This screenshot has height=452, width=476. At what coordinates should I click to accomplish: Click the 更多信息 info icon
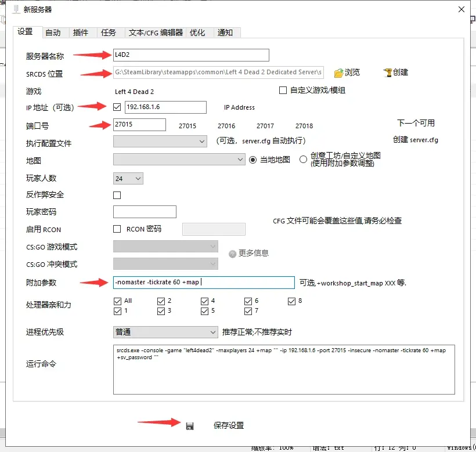point(232,254)
